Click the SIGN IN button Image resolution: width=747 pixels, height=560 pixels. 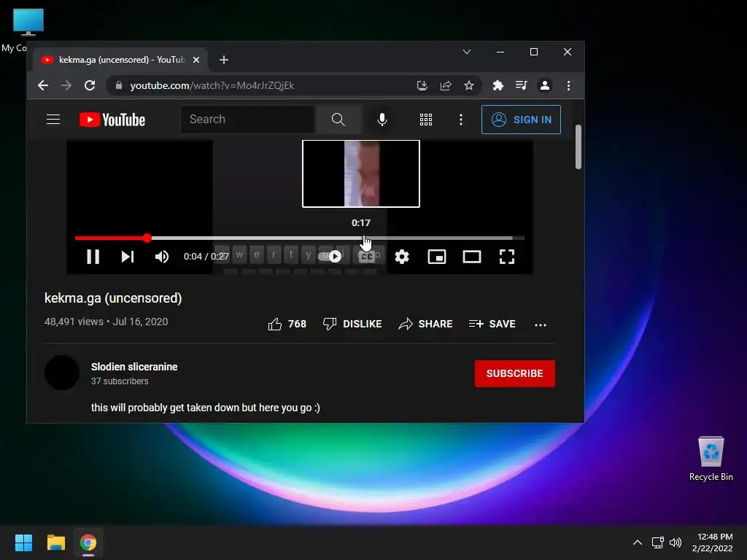(521, 120)
